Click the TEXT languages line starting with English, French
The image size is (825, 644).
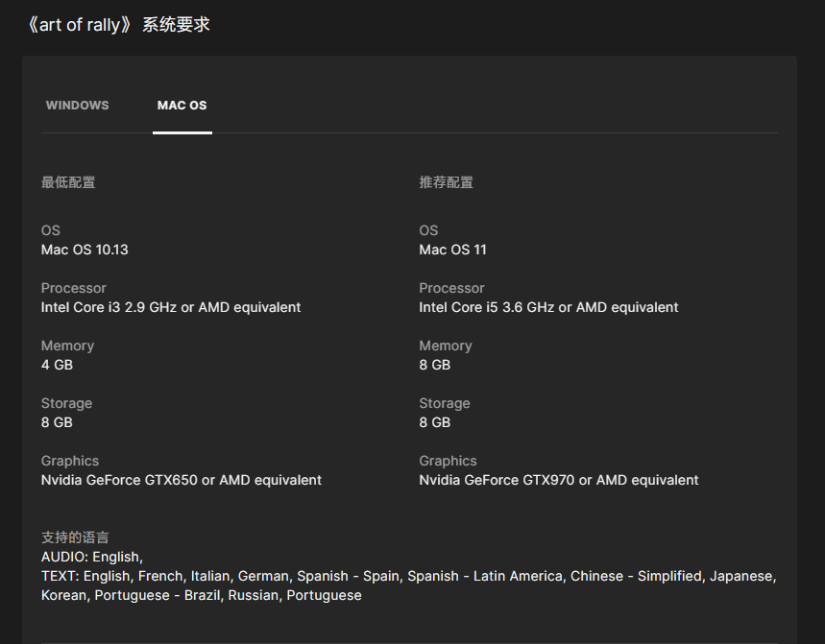coord(409,576)
